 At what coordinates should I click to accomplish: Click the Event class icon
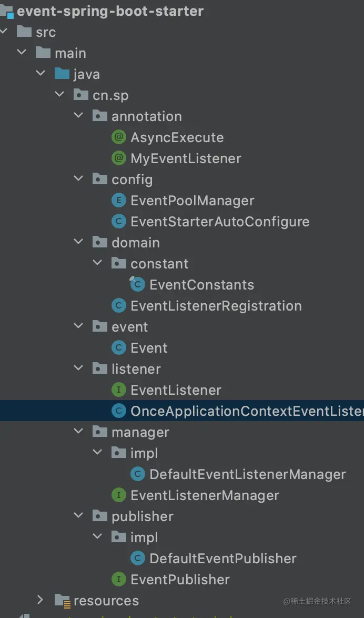click(118, 348)
